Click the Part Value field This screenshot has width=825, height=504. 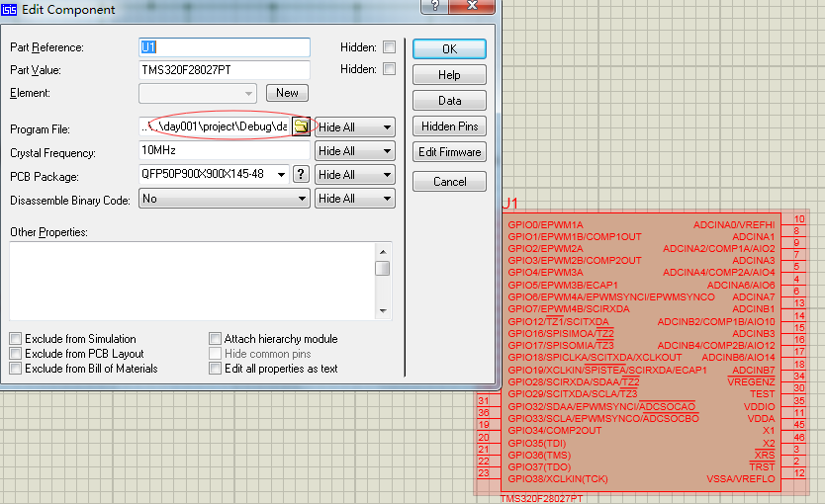pos(225,70)
